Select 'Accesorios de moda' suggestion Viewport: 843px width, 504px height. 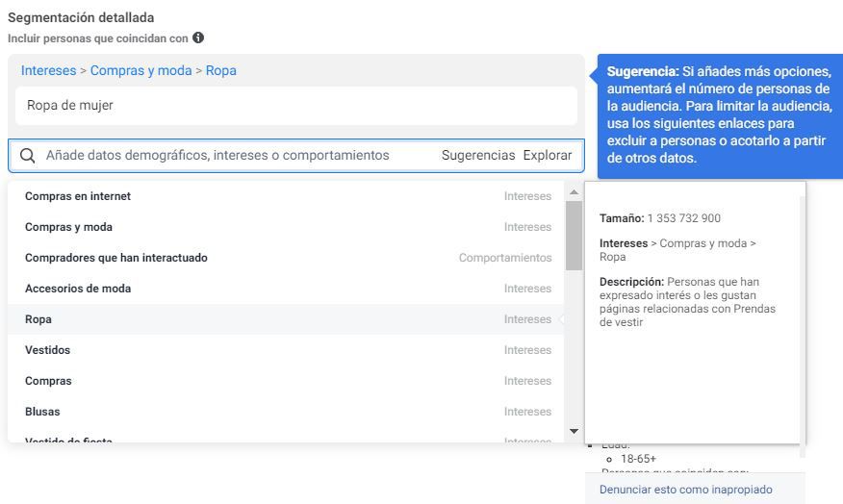(x=286, y=288)
